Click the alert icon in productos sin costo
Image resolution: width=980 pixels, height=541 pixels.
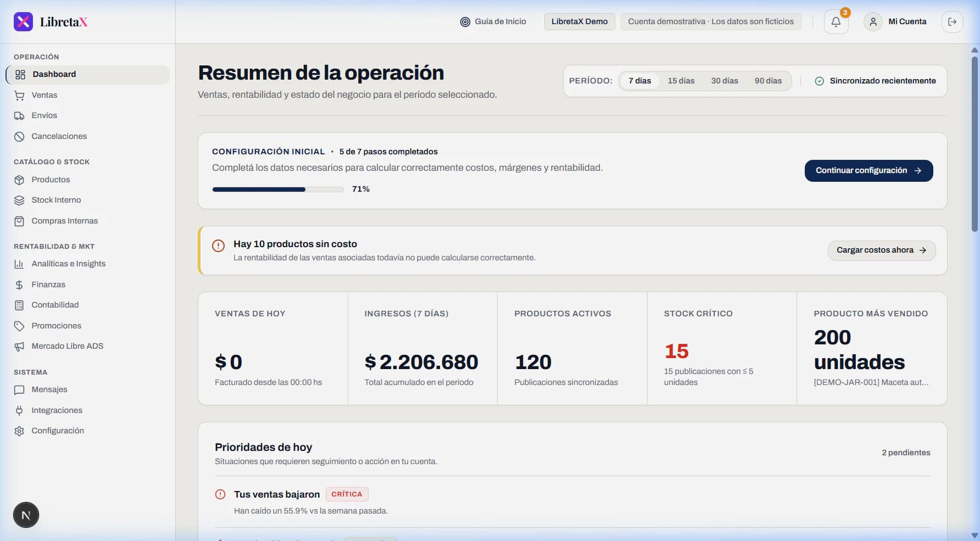point(218,246)
